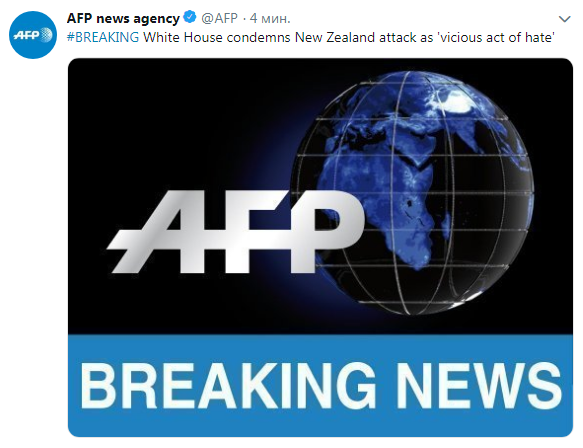Screen dimensions: 583x448
Task: Open the AFP breaking news image
Action: point(320,247)
